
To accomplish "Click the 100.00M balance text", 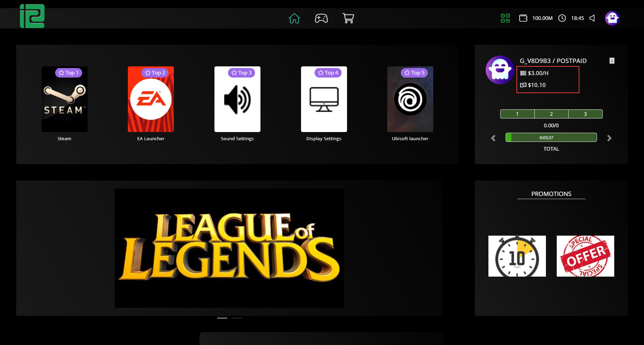I will point(543,18).
